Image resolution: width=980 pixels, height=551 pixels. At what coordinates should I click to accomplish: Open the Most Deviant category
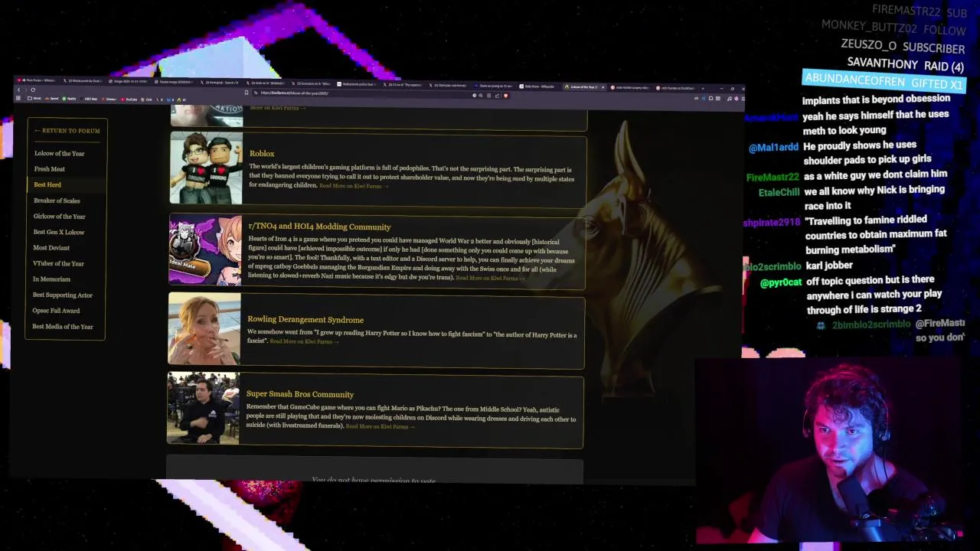pos(51,248)
